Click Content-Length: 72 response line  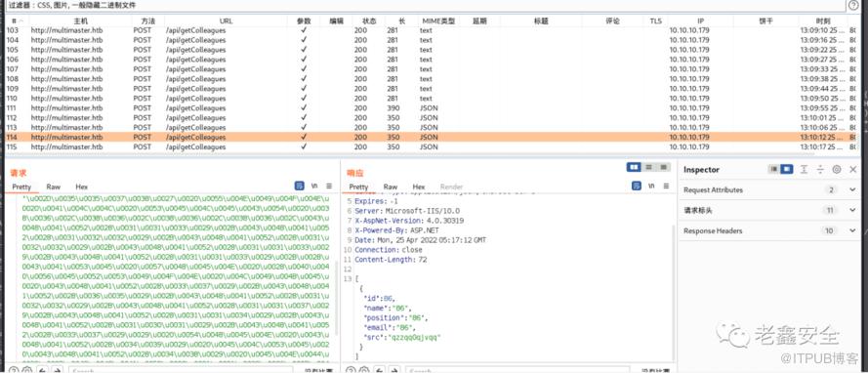coord(391,260)
